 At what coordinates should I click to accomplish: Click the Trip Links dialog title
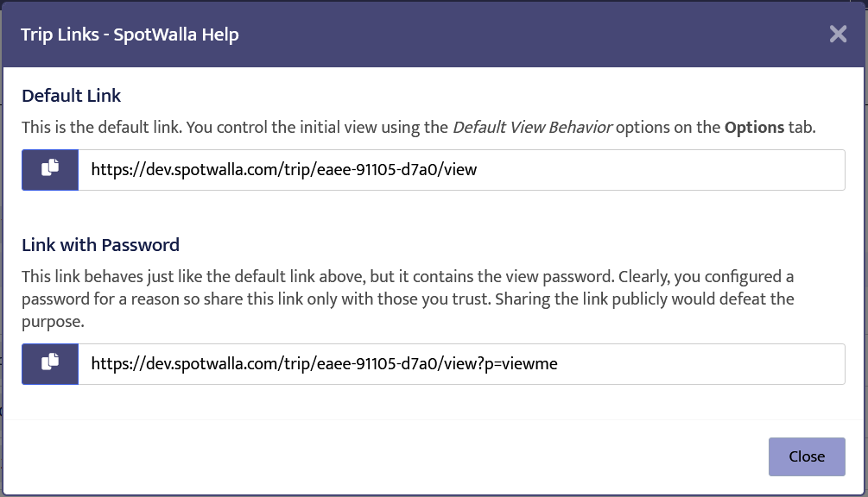pyautogui.click(x=130, y=35)
